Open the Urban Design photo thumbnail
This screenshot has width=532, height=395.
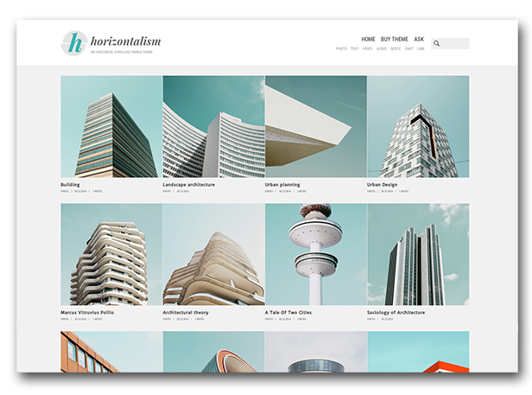click(418, 126)
